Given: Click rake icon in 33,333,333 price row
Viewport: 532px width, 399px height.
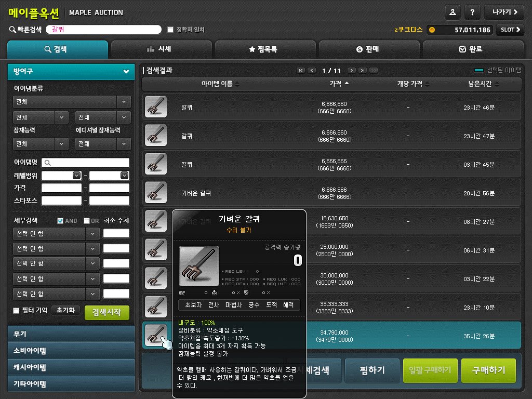Looking at the screenshot, I should (x=156, y=307).
